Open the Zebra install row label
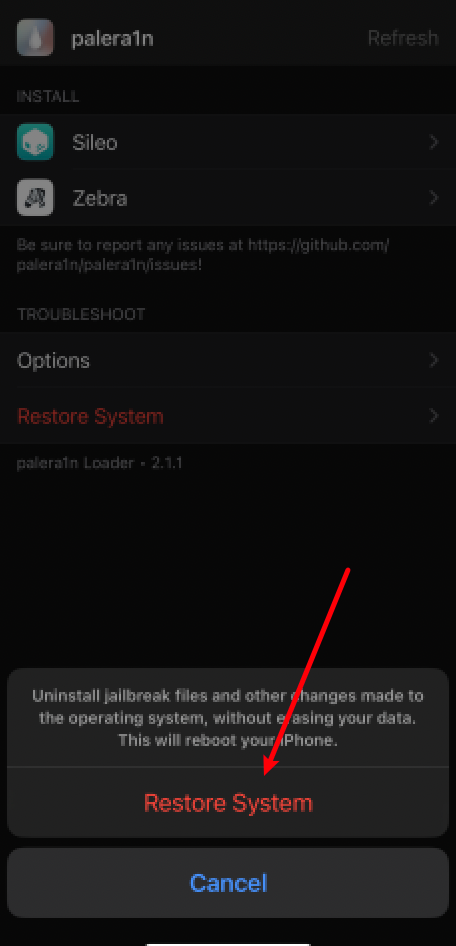 click(100, 198)
